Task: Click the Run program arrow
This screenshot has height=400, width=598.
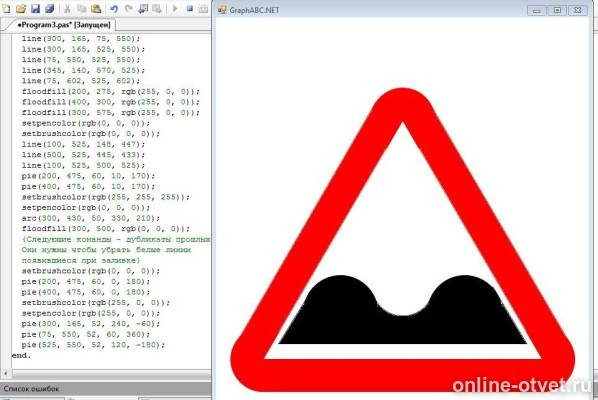Action: tap(175, 8)
